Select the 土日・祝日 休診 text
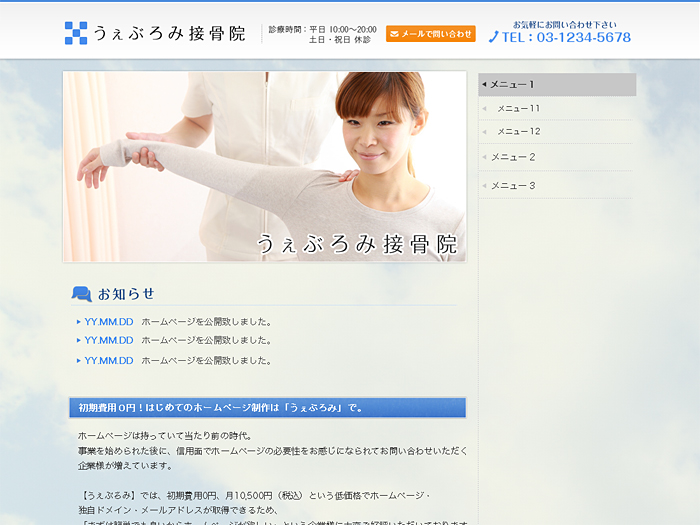This screenshot has height=525, width=700. (x=340, y=40)
